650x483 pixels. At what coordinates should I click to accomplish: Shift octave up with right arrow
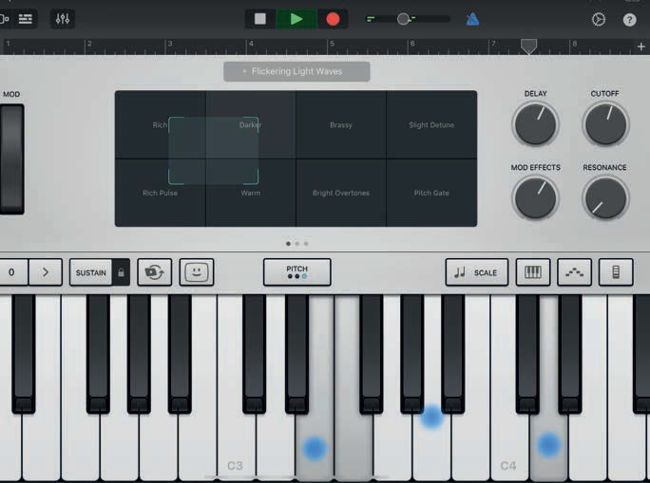pyautogui.click(x=46, y=272)
